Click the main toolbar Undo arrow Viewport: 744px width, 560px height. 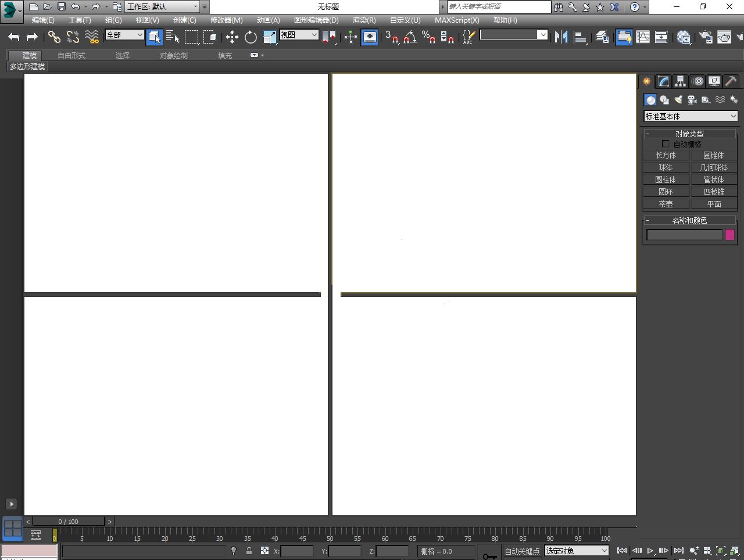[14, 37]
